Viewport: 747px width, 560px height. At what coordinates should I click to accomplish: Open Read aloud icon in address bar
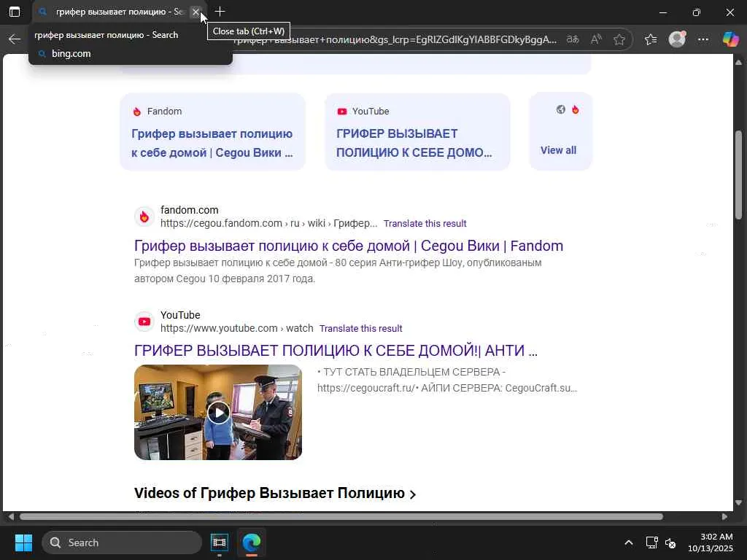[596, 39]
